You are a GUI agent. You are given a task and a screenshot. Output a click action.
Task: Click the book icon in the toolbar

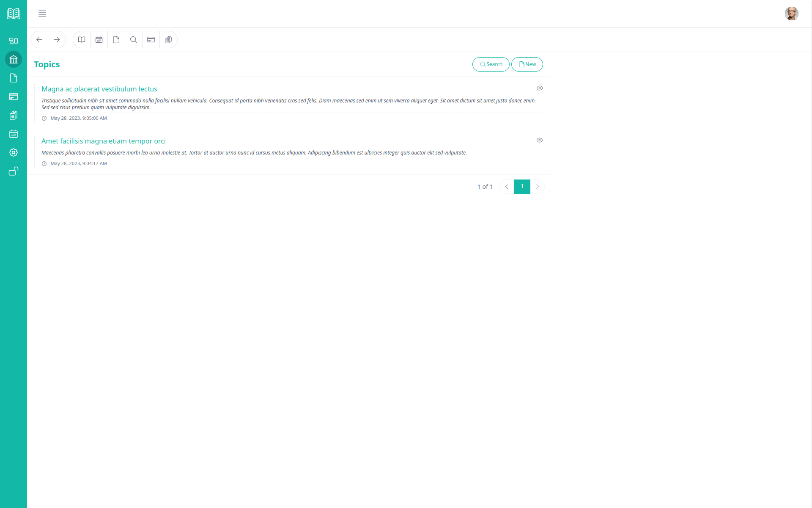82,40
